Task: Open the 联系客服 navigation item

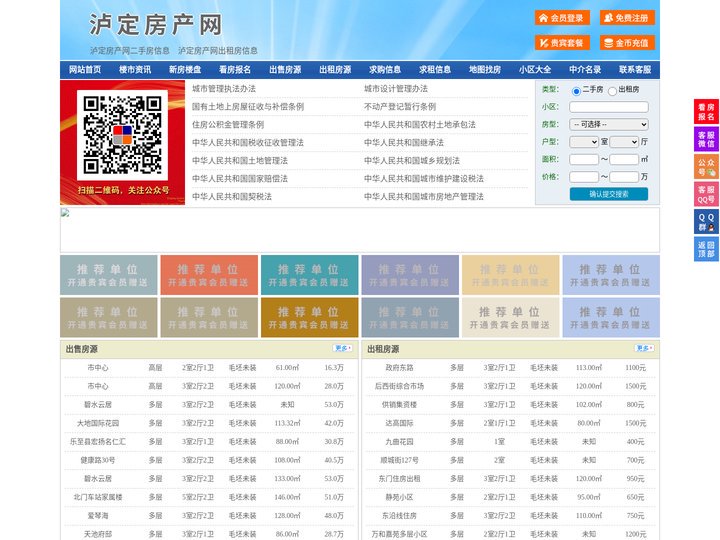Action: [635, 70]
